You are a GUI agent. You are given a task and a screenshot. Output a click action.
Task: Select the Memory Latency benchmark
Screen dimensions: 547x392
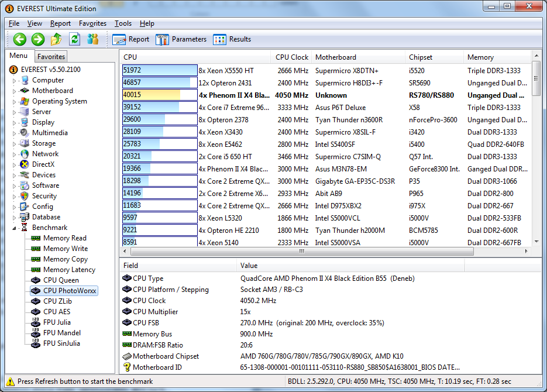click(x=69, y=270)
